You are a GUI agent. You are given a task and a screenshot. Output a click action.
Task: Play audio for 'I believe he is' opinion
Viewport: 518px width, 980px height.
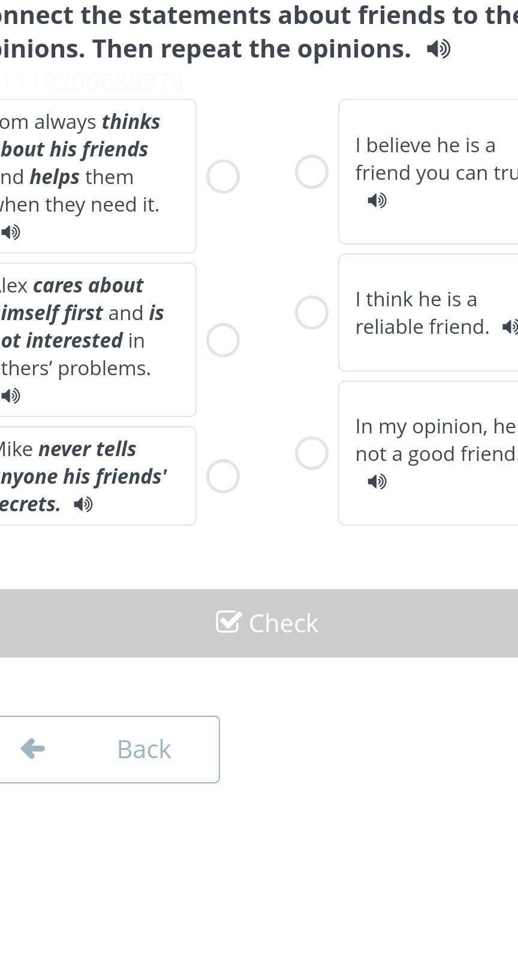pyautogui.click(x=377, y=200)
